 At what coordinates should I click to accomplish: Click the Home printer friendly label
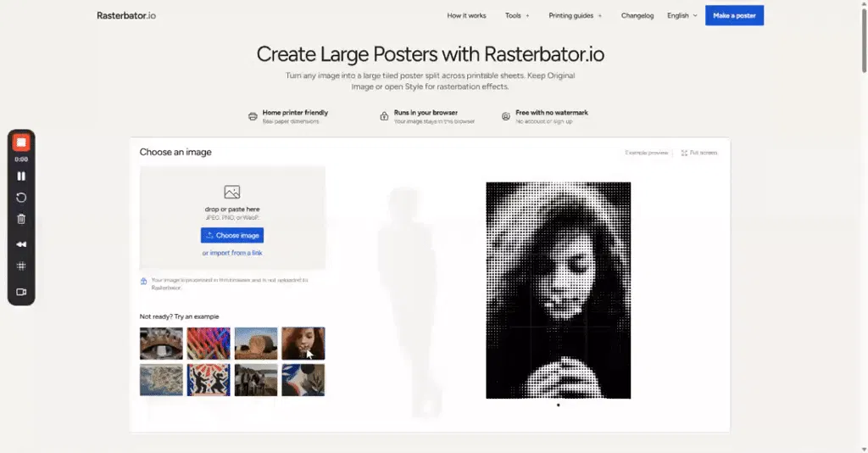(295, 113)
